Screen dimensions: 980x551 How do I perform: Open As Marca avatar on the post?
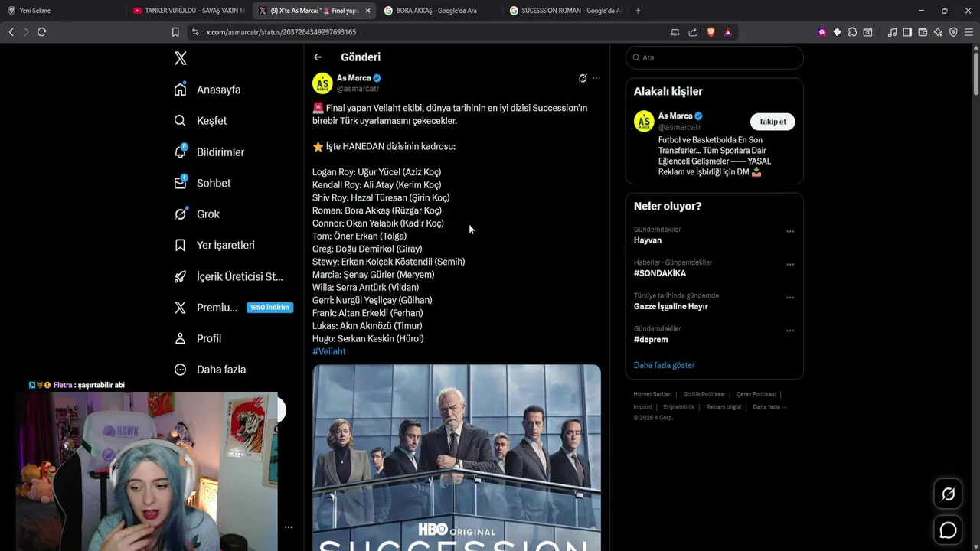[322, 83]
